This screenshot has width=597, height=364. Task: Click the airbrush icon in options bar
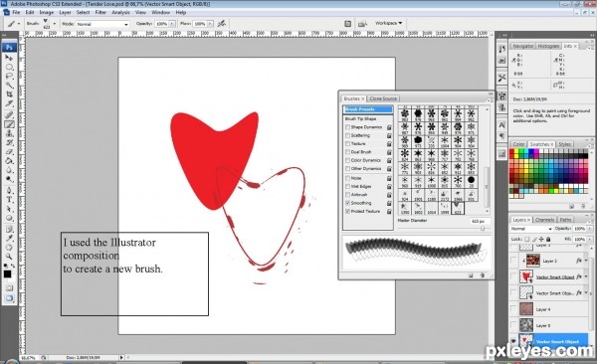(222, 24)
